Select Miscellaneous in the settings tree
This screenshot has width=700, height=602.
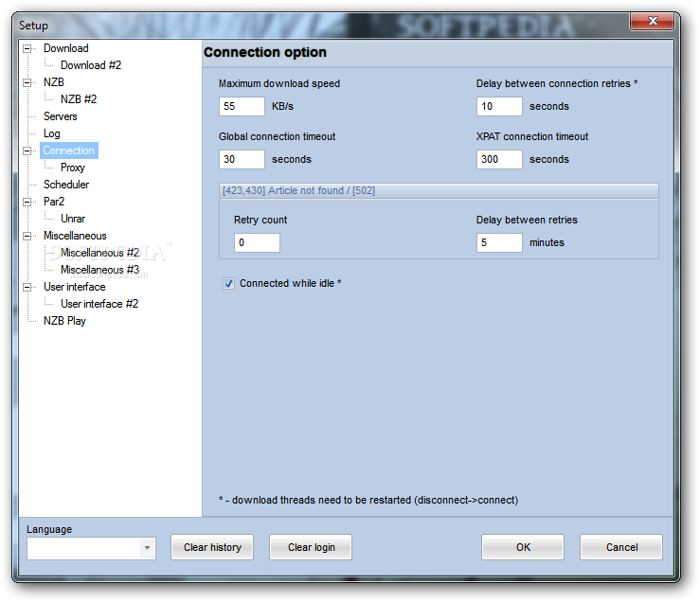[x=75, y=236]
